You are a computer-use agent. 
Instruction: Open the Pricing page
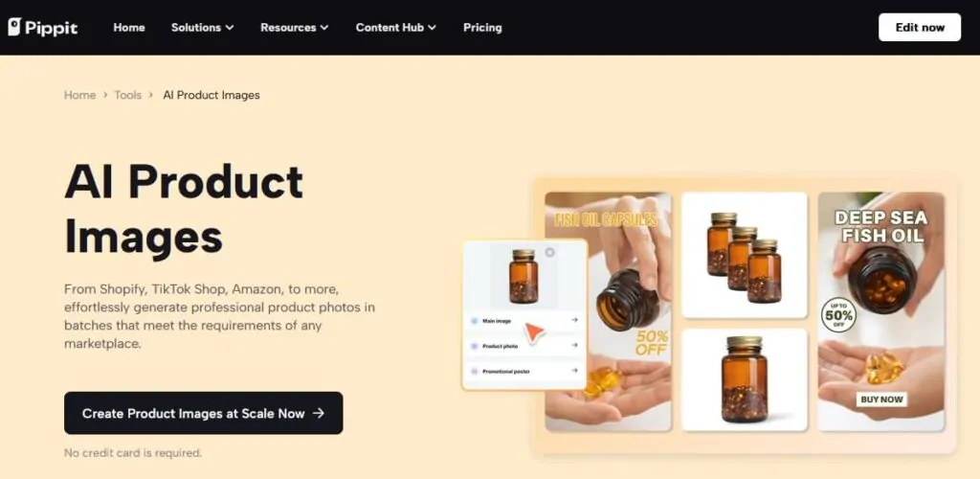tap(482, 28)
